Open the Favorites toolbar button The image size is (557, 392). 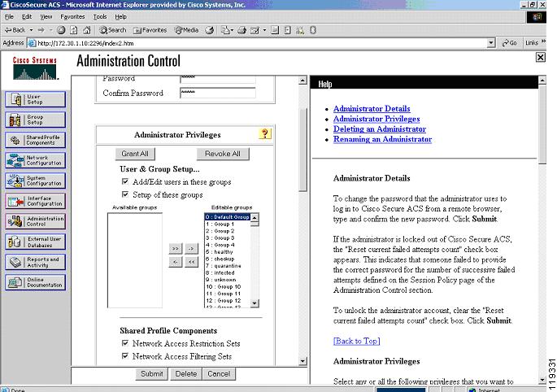tap(150, 30)
